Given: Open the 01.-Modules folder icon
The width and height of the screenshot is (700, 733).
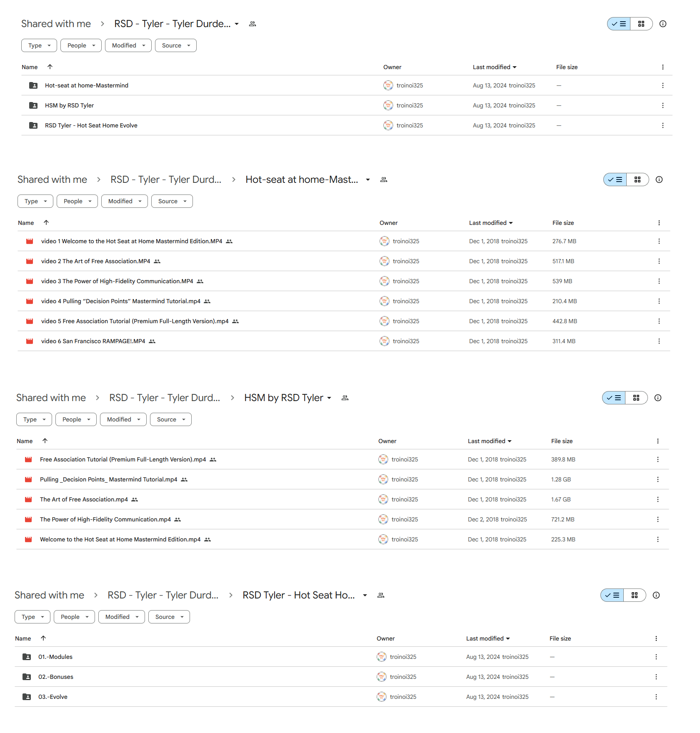Looking at the screenshot, I should point(27,657).
